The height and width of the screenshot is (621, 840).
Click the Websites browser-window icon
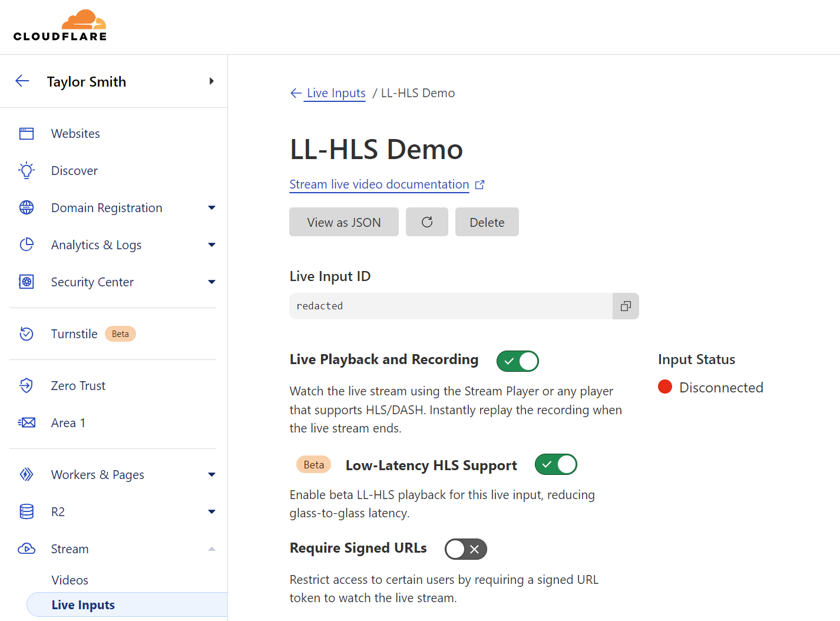tap(27, 134)
